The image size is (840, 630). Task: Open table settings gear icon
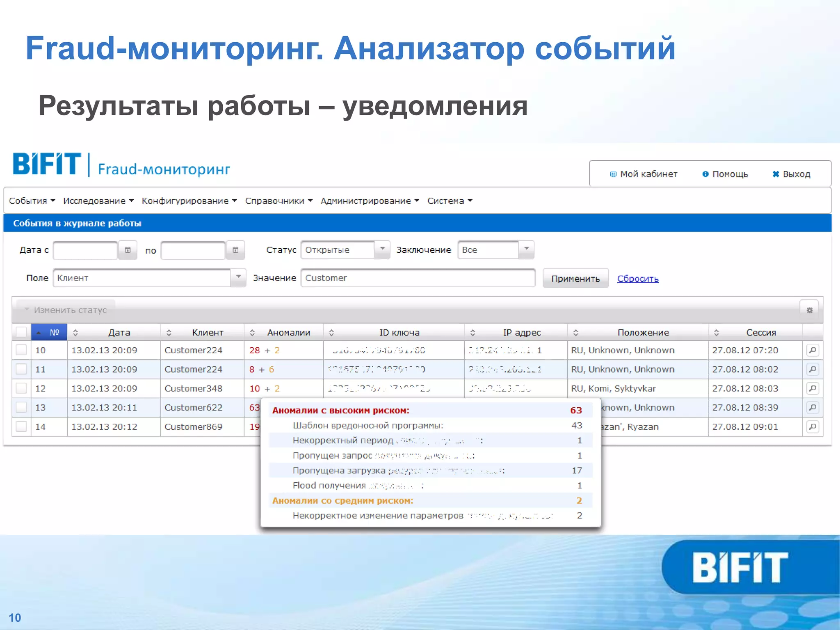pyautogui.click(x=809, y=310)
